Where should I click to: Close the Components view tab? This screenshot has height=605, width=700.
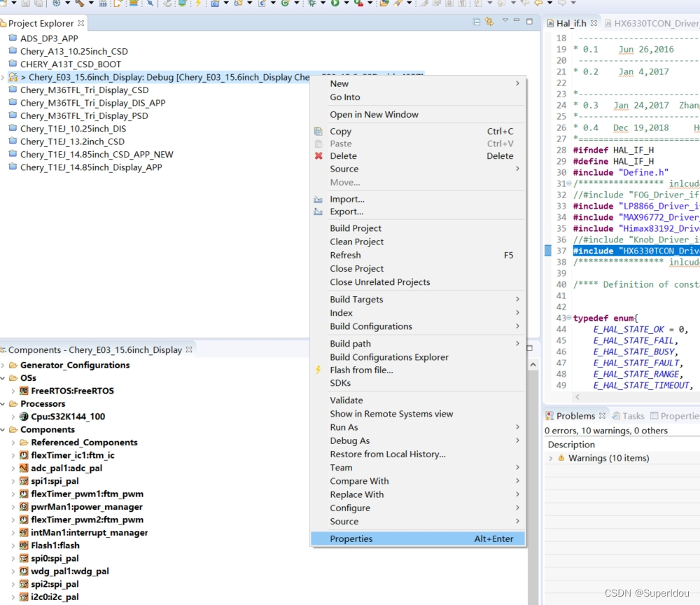tap(189, 349)
